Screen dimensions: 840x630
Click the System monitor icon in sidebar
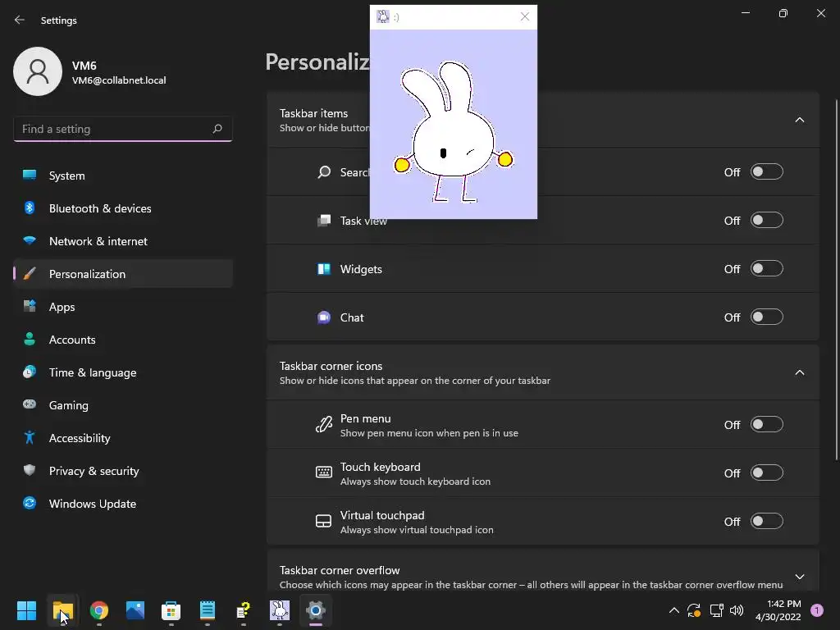coord(30,175)
